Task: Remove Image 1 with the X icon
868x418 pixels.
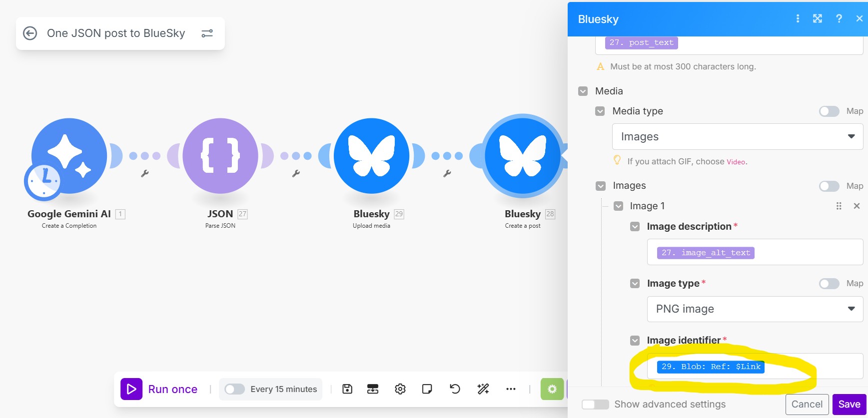Action: [857, 206]
